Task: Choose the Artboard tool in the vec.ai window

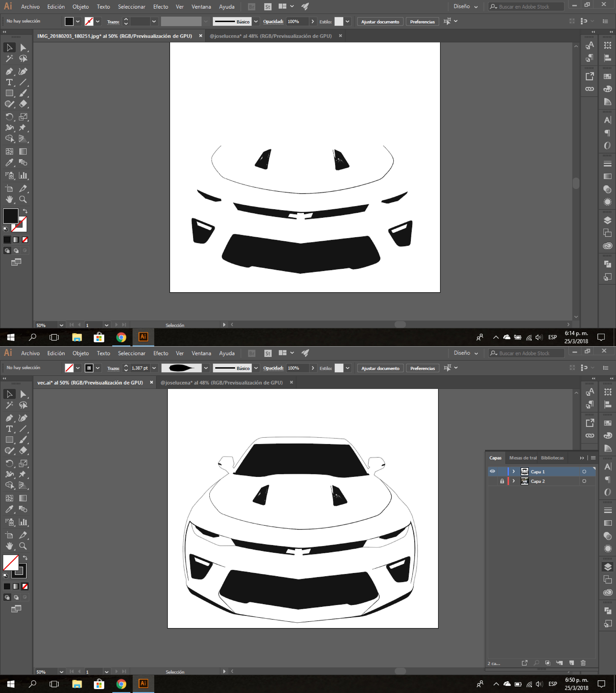Action: coord(9,535)
